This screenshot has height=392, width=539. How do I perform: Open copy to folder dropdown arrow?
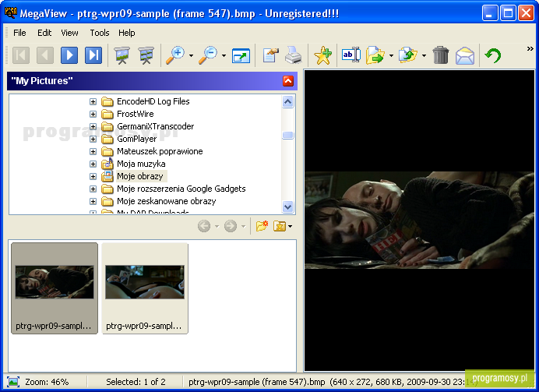tap(391, 55)
